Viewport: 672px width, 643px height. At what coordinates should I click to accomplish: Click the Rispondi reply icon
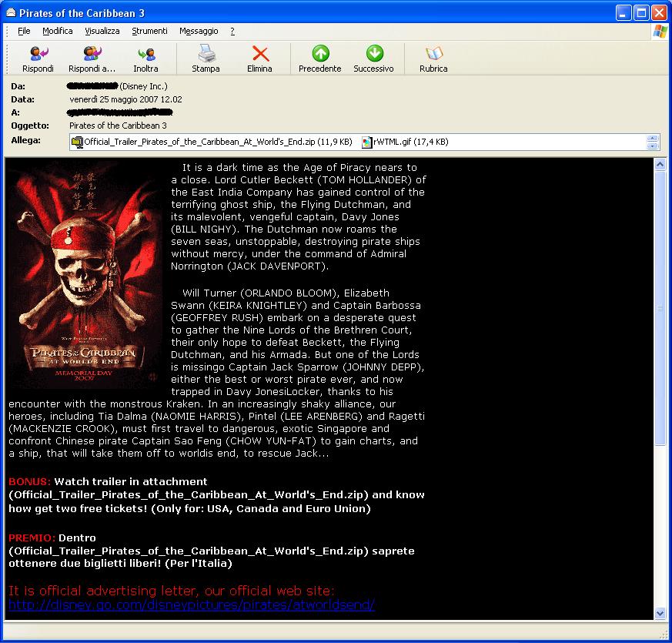[38, 54]
